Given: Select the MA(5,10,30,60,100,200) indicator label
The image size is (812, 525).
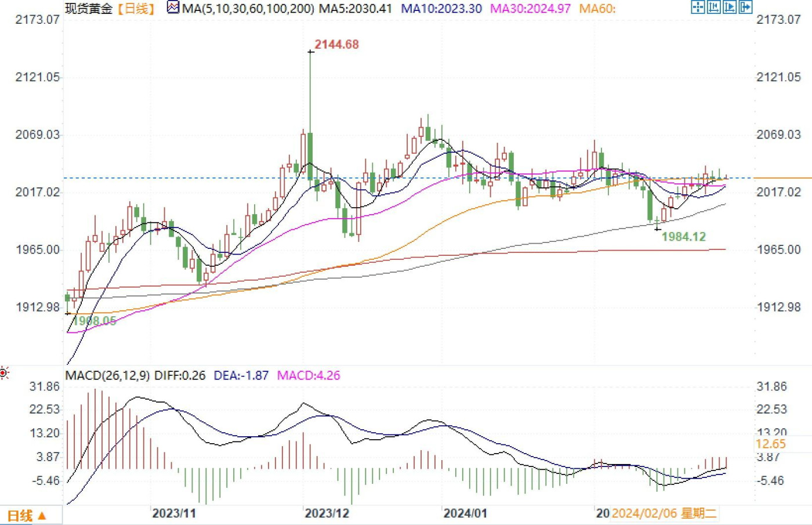Looking at the screenshot, I should click(248, 9).
